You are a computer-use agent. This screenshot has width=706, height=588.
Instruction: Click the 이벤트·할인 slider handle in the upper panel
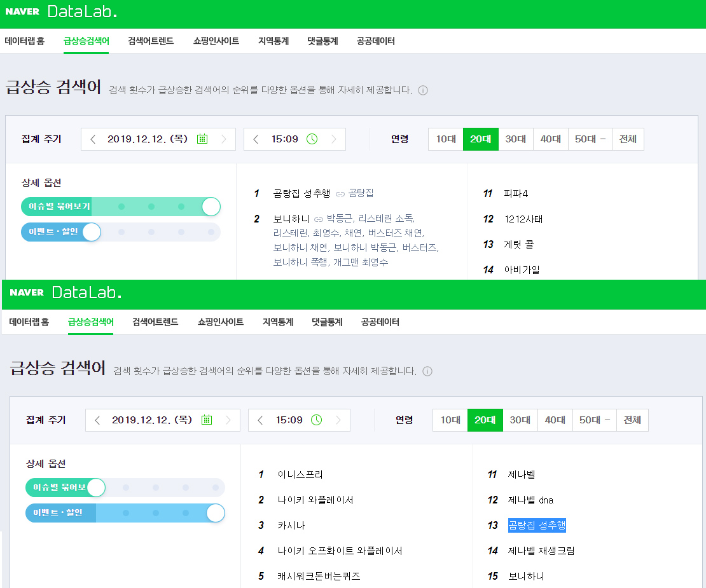(x=92, y=232)
